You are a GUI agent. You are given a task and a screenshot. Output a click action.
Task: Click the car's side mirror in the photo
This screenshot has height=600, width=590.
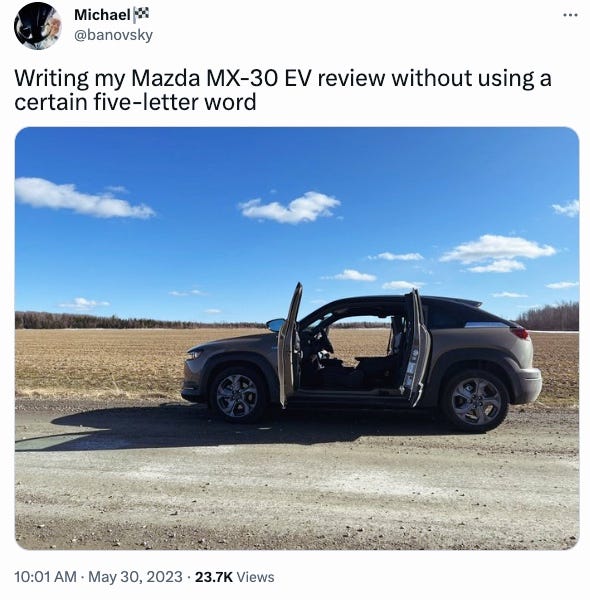coord(275,325)
